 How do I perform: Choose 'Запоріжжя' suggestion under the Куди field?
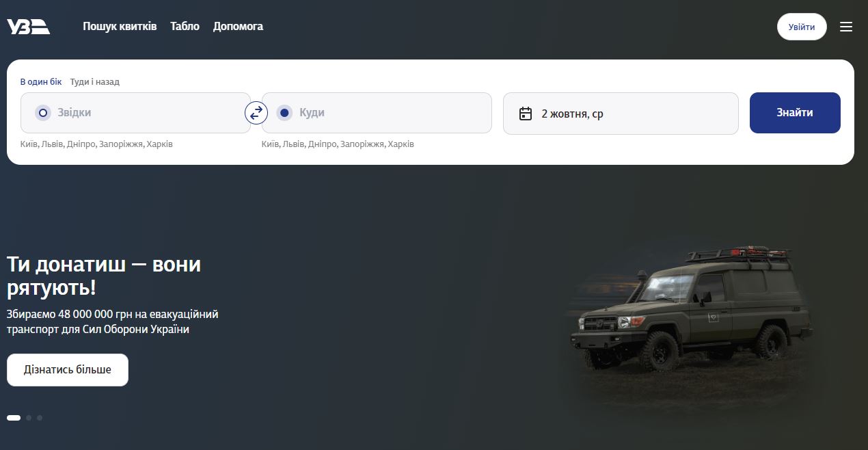362,144
